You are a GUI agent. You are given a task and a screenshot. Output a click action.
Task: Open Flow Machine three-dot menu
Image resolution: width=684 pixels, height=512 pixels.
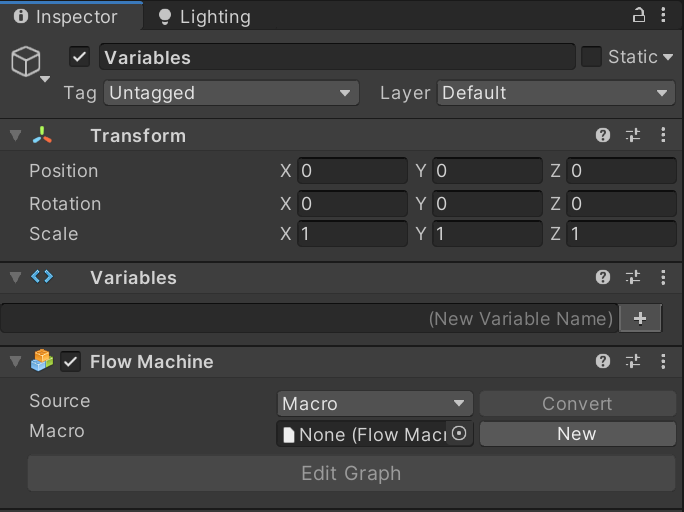tap(663, 362)
